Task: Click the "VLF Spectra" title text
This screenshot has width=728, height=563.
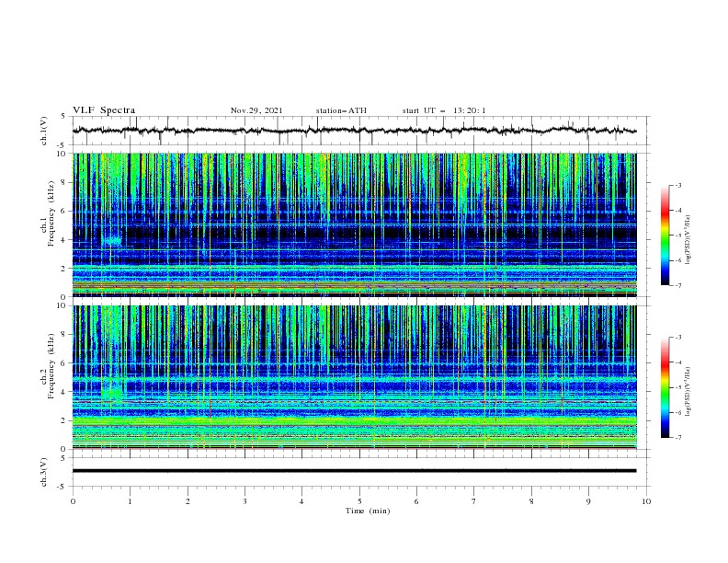Action: [x=104, y=110]
